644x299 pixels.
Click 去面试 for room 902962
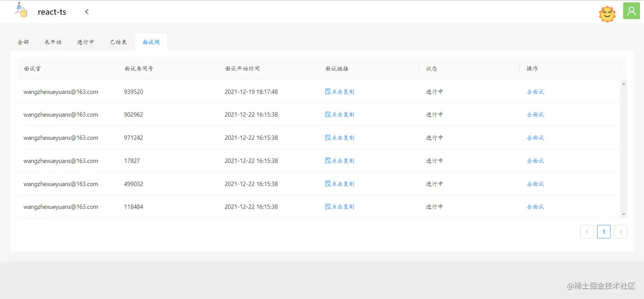point(535,115)
